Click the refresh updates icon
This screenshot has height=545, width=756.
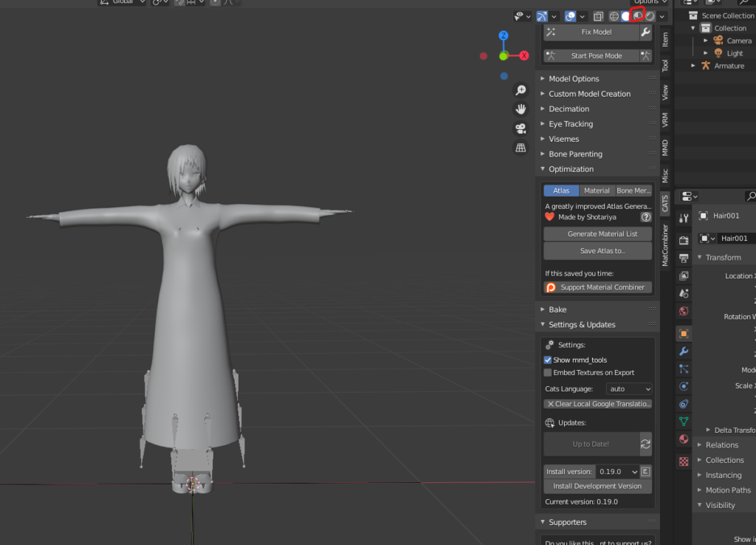click(645, 445)
